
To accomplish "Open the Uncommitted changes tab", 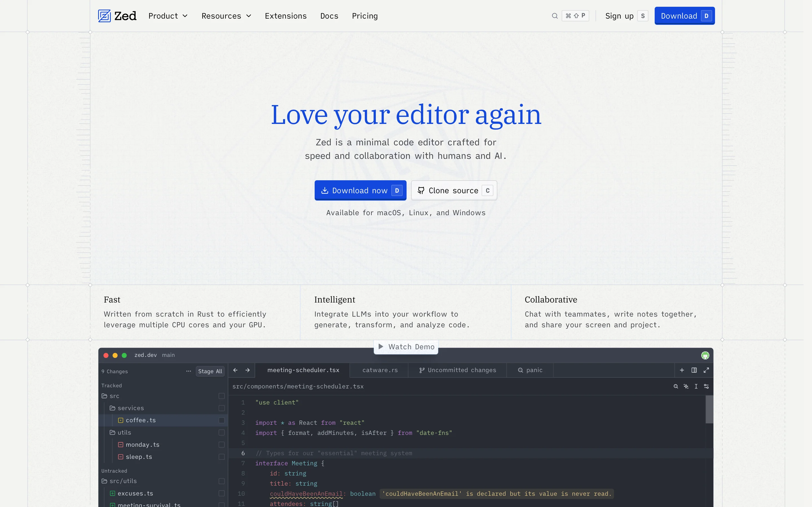I will coord(458,370).
